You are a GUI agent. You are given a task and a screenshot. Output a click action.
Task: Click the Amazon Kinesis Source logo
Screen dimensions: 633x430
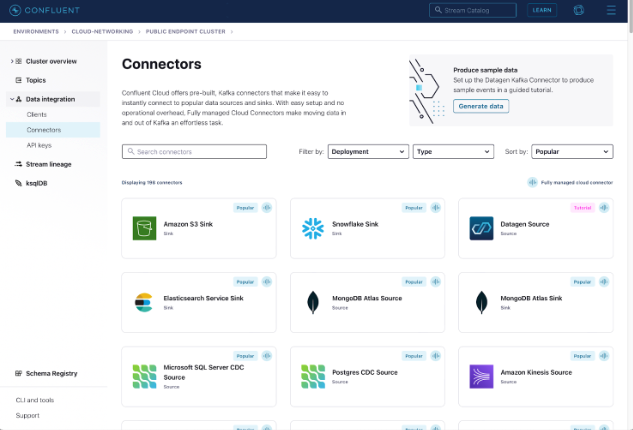481,376
